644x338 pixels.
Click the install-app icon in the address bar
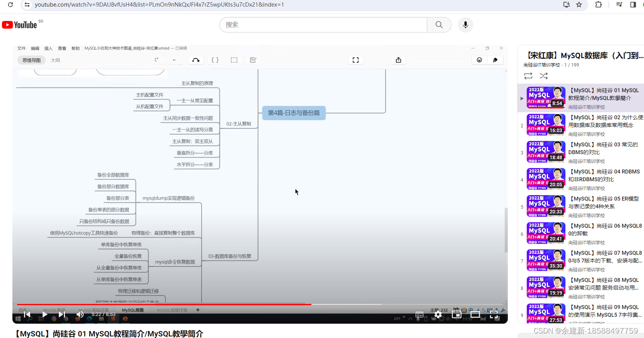click(x=567, y=5)
